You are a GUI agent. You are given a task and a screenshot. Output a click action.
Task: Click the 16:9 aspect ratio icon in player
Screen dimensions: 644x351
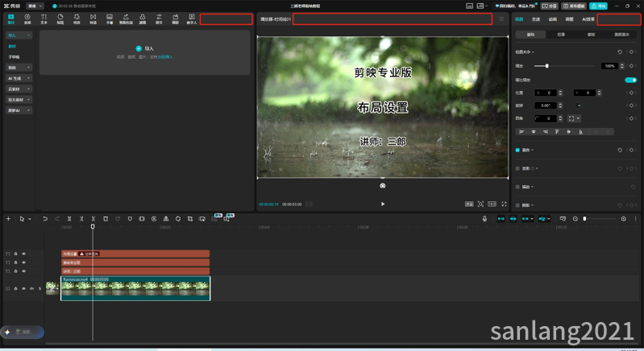click(492, 204)
